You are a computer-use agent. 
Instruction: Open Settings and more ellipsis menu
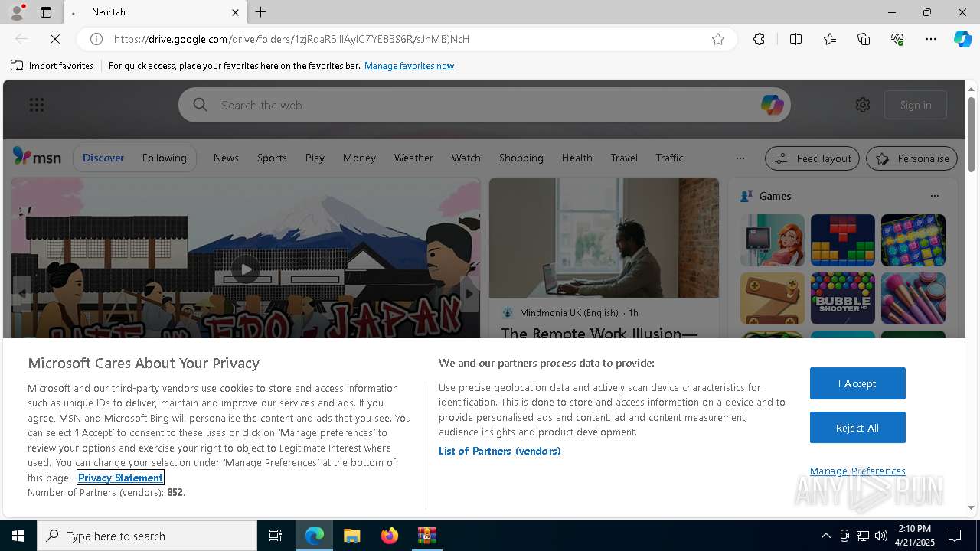tap(931, 39)
